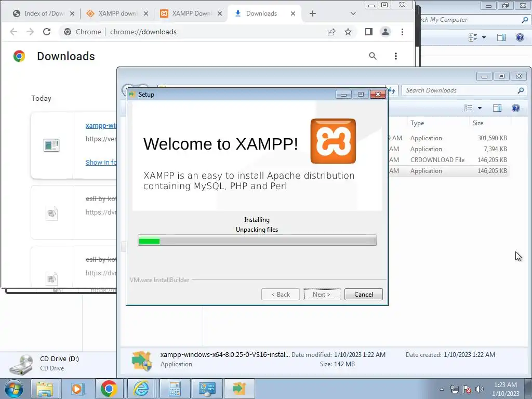Image resolution: width=532 pixels, height=399 pixels.
Task: Toggle preview pane in My Computer window
Action: (x=501, y=37)
